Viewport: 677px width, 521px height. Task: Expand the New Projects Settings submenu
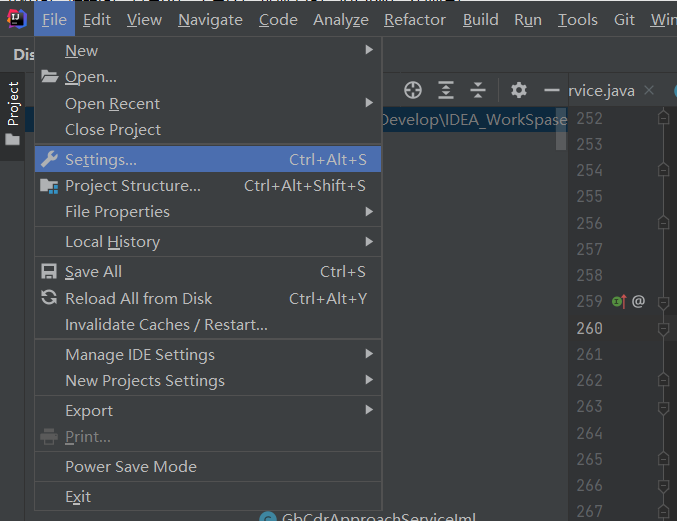[x=208, y=381]
